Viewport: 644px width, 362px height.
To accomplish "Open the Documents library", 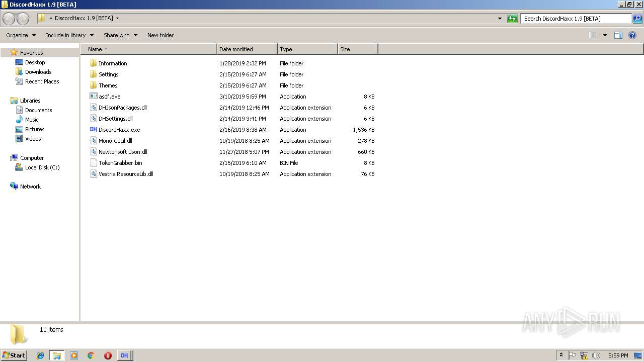I will click(38, 110).
